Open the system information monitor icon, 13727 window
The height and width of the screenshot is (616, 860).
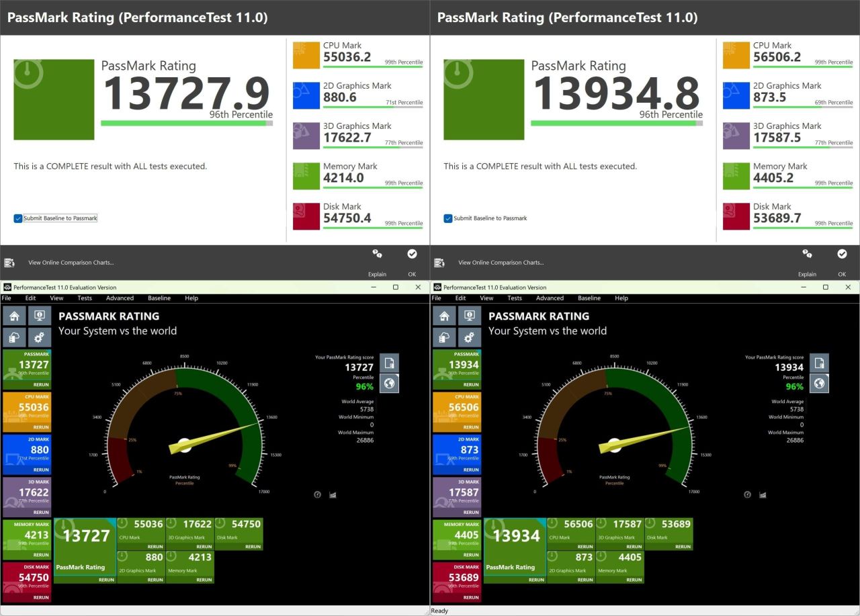(40, 315)
